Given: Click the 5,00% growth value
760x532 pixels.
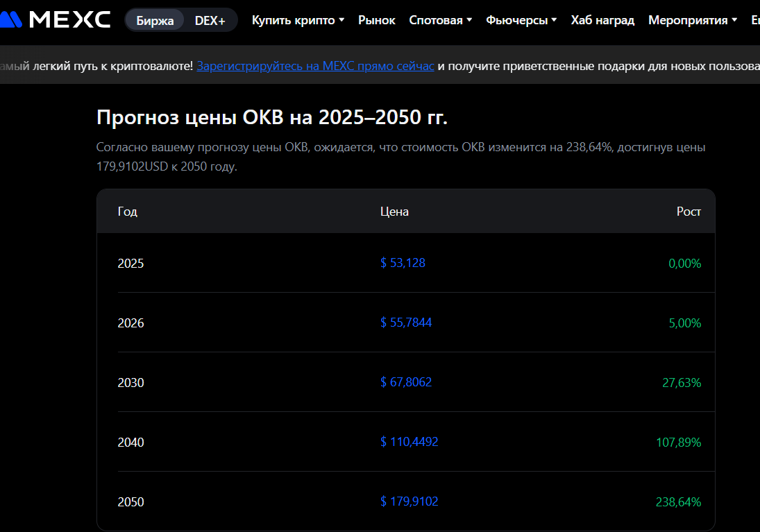Looking at the screenshot, I should click(x=685, y=323).
